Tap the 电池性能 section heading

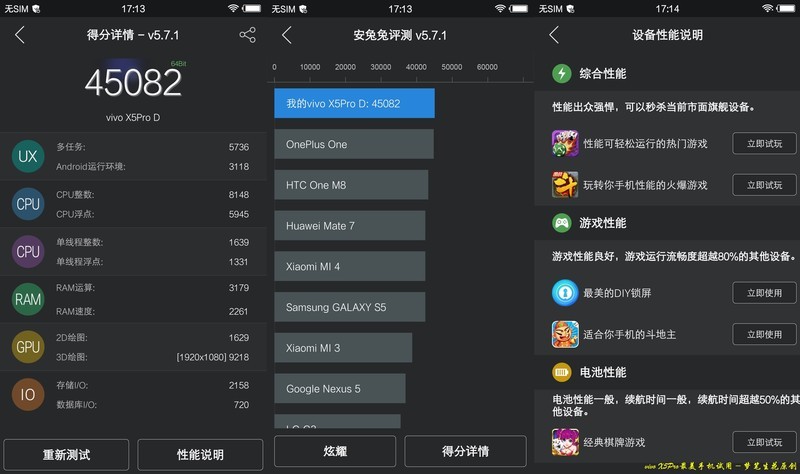(x=603, y=372)
